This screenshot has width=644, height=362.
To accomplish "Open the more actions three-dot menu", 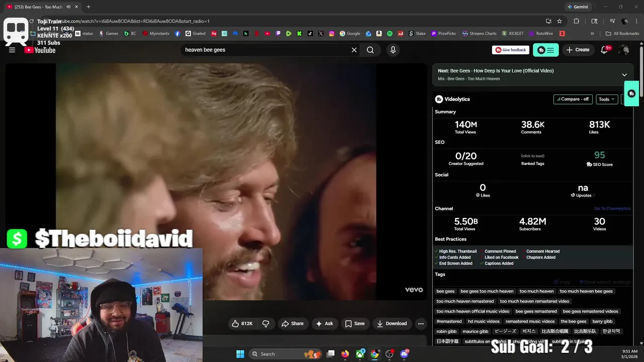I will click(421, 323).
